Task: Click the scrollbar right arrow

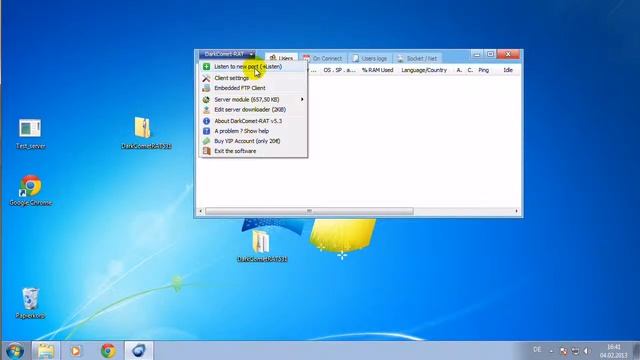Action: [517, 211]
